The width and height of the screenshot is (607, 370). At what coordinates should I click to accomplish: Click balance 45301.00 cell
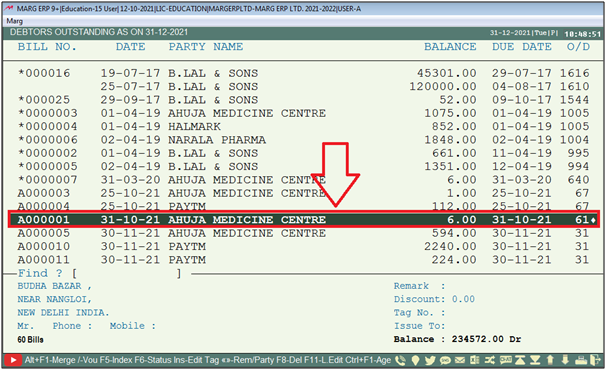coord(446,73)
